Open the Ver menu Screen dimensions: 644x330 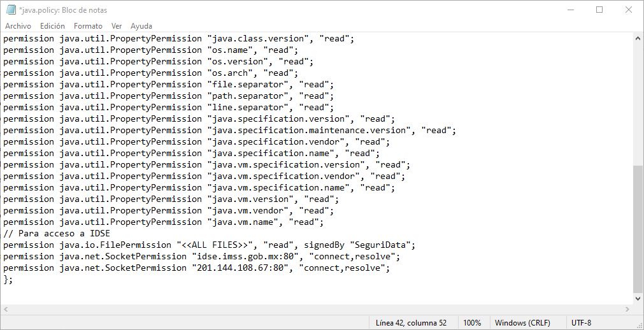[x=117, y=26]
